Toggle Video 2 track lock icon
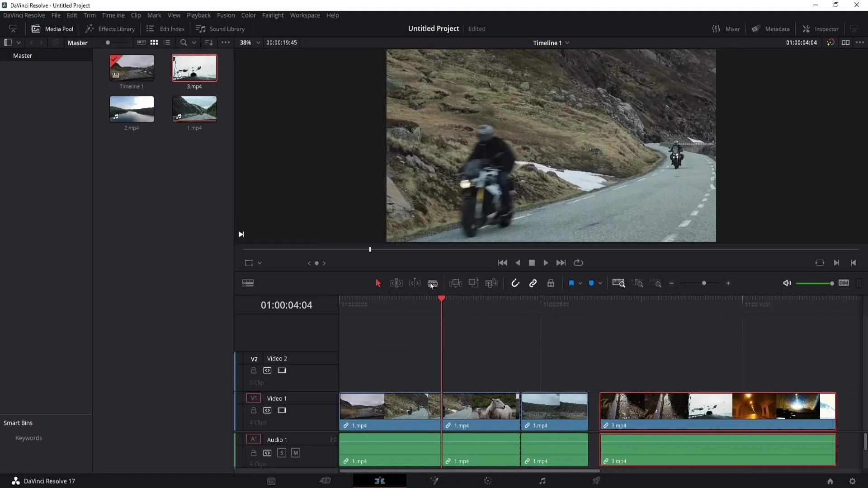Viewport: 868px width, 488px height. pos(253,370)
